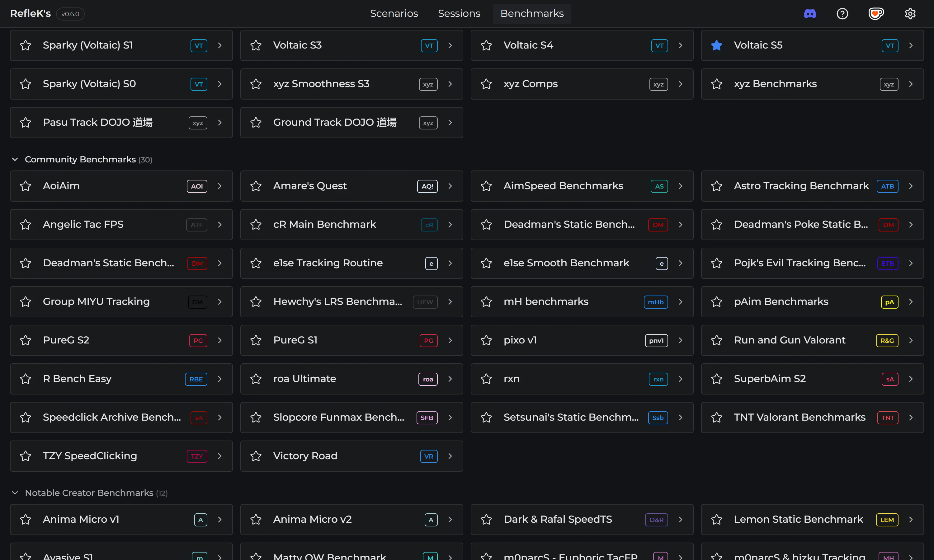Click the AQ! badge on Amare's Quest
This screenshot has height=560, width=934.
click(427, 186)
